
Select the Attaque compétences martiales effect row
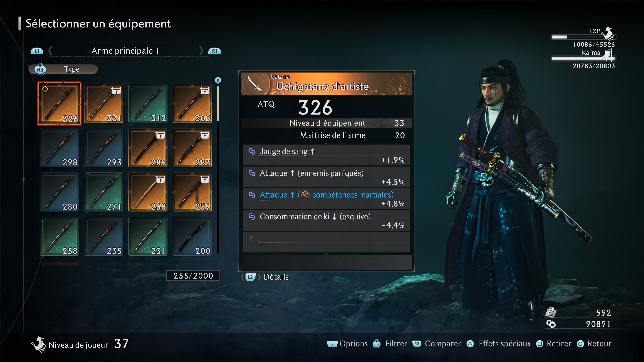(327, 199)
